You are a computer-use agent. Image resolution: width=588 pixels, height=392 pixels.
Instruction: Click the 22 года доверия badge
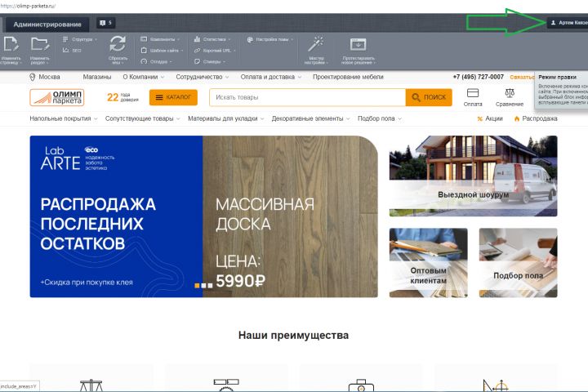pyautogui.click(x=122, y=97)
